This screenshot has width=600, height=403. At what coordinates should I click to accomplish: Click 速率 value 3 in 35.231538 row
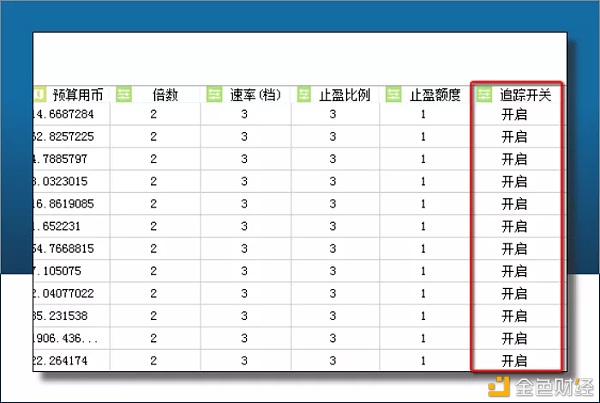[x=244, y=316]
